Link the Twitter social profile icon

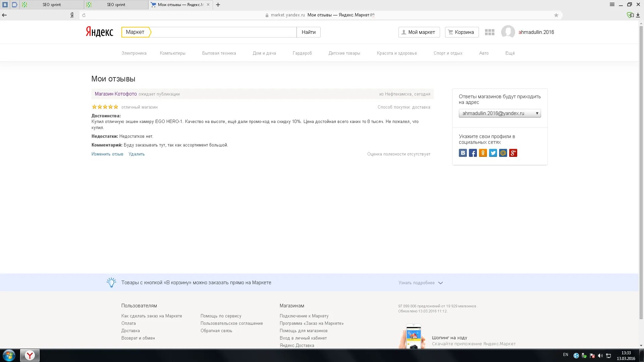click(493, 153)
